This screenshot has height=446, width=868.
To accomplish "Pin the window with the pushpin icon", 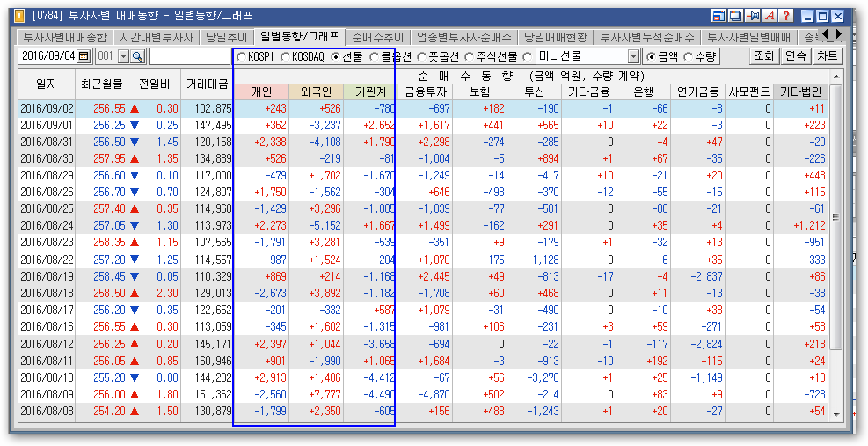I will (x=753, y=16).
